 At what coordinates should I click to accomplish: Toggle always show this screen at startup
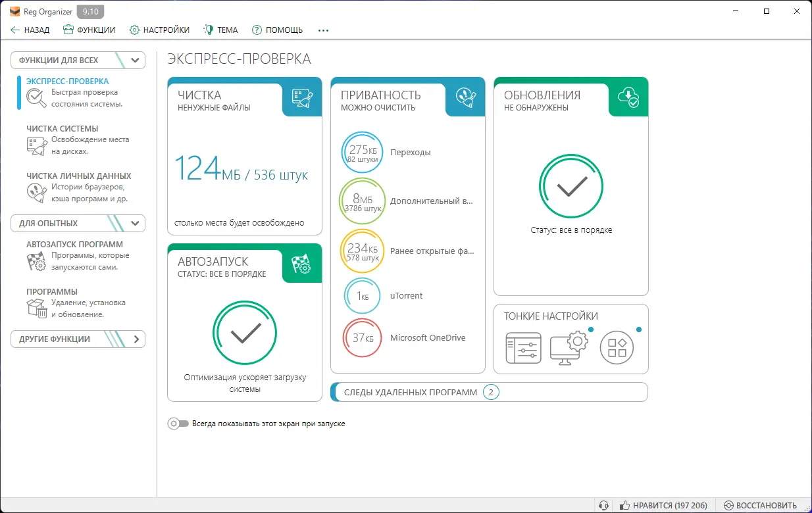pyautogui.click(x=178, y=424)
